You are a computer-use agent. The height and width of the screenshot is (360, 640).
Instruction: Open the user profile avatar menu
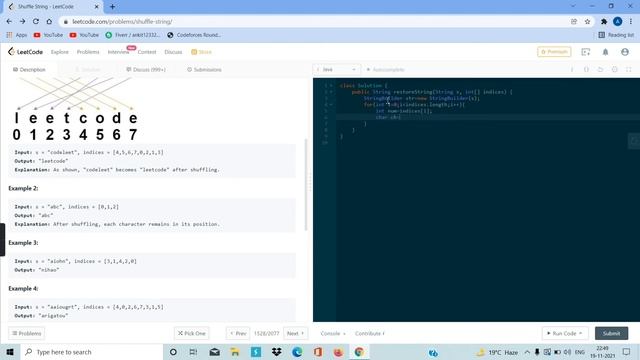pyautogui.click(x=624, y=52)
